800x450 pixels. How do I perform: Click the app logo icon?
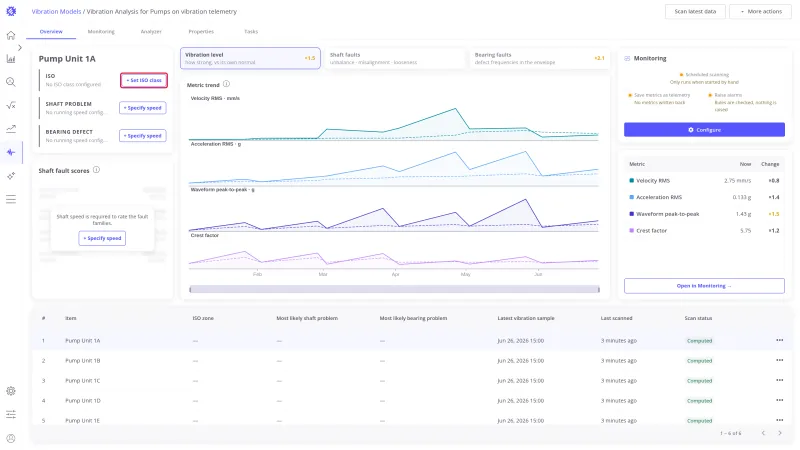pyautogui.click(x=11, y=11)
